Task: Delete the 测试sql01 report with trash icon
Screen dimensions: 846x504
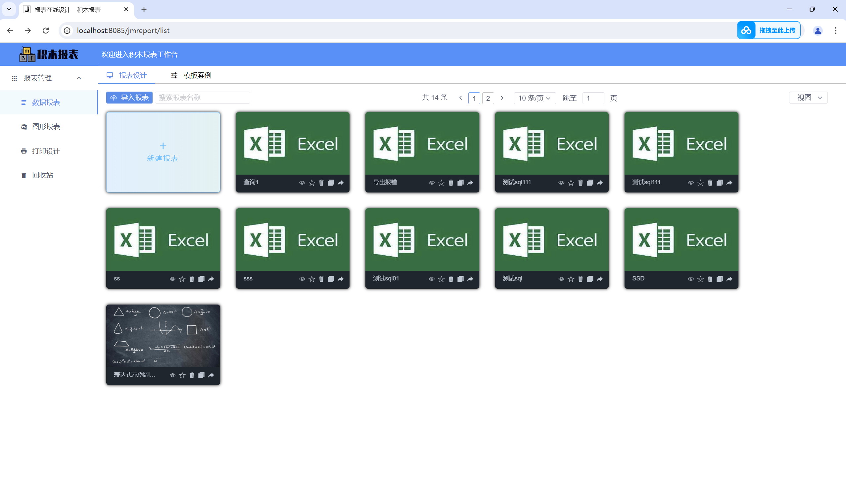Action: (451, 279)
